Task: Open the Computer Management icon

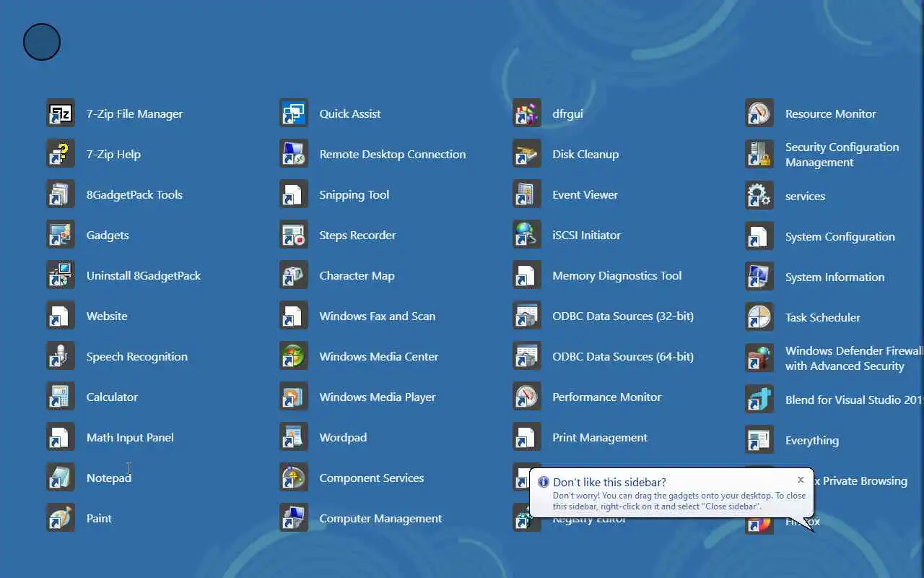Action: 294,518
